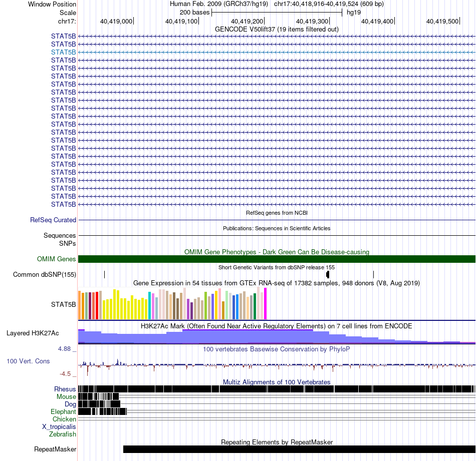
Task: Click the H3K27Ac layered signal plot
Action: point(277,337)
